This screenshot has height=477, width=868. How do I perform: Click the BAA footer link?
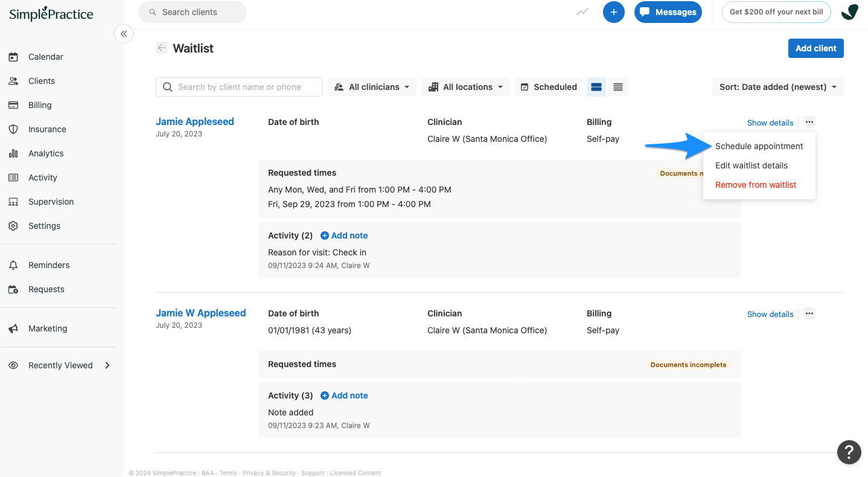click(208, 473)
